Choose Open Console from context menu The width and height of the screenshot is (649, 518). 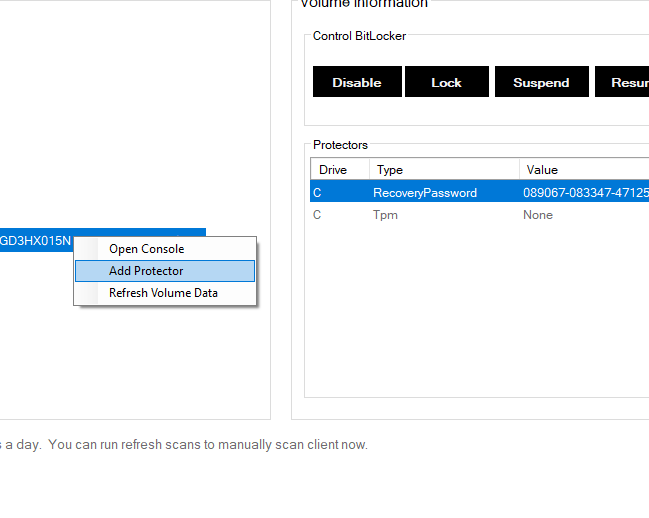point(146,249)
